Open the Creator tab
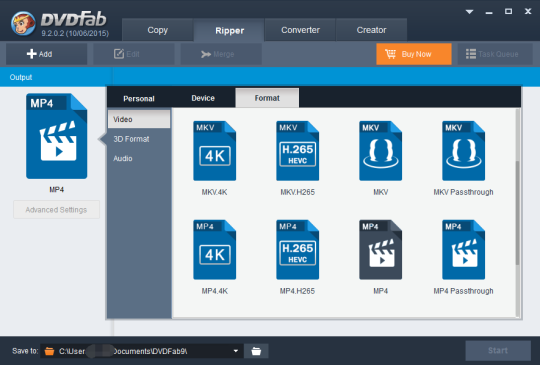This screenshot has height=365, width=540. point(371,30)
